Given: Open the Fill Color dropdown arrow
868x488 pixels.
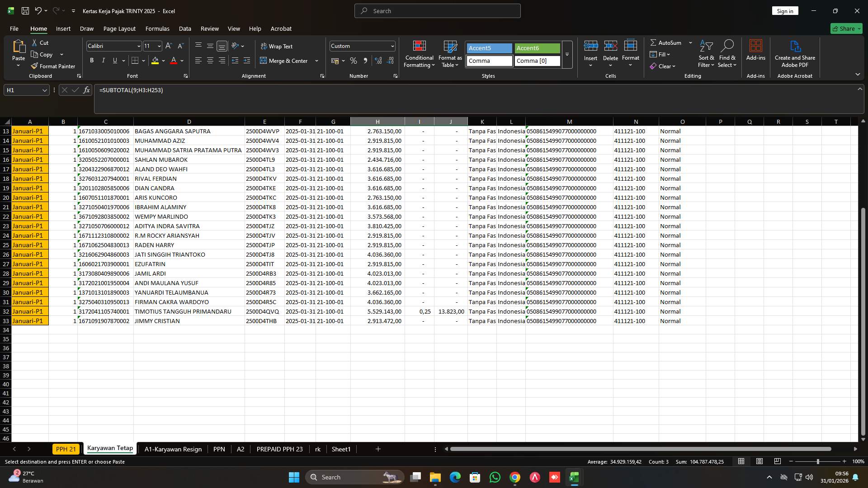Looking at the screenshot, I should pos(163,61).
